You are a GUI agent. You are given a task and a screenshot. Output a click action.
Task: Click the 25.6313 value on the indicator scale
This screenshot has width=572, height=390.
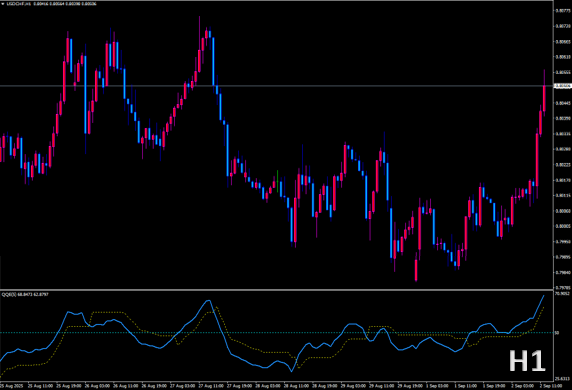pos(562,379)
